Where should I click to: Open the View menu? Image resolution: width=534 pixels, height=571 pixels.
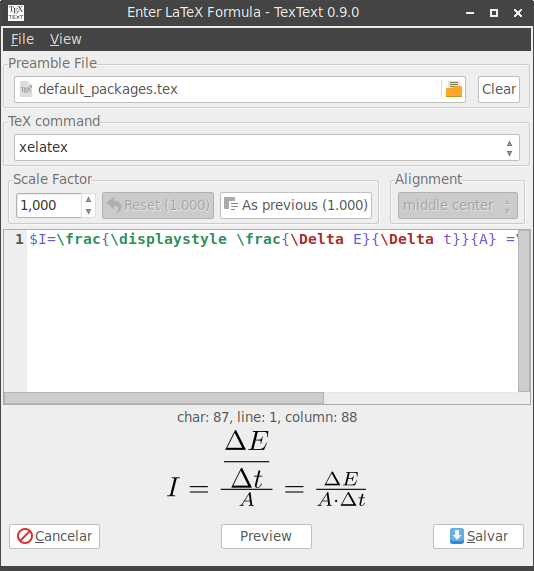point(66,39)
